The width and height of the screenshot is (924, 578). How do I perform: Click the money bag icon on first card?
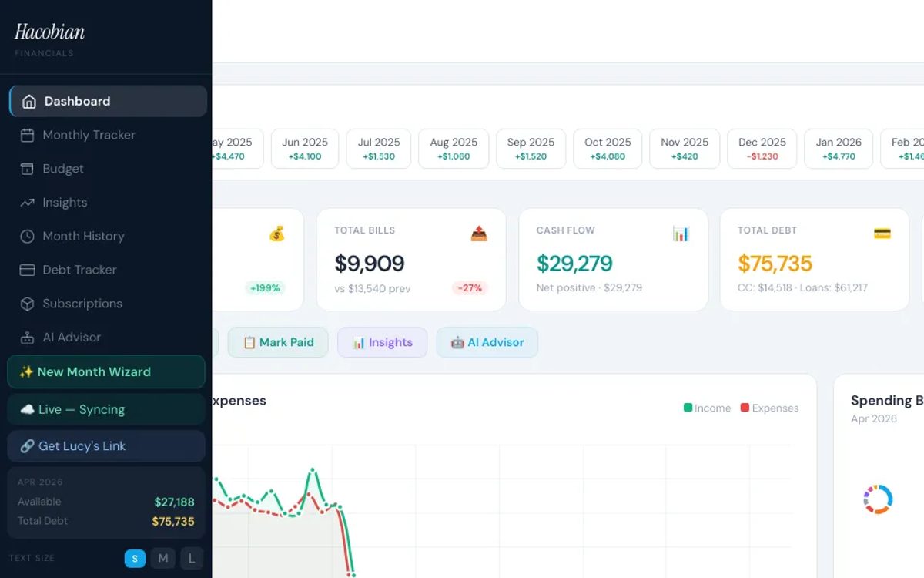click(277, 234)
